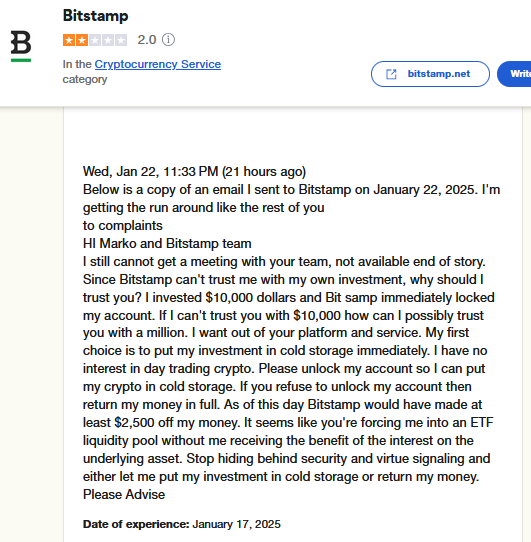Click the Below is a copy of an email sentence
Image resolution: width=531 pixels, height=542 pixels.
tap(291, 198)
